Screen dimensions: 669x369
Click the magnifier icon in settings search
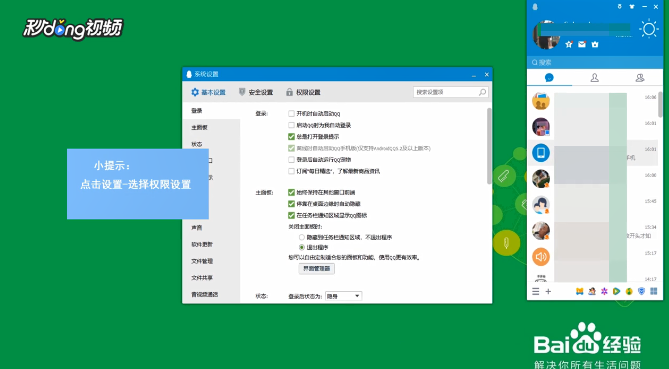click(483, 92)
